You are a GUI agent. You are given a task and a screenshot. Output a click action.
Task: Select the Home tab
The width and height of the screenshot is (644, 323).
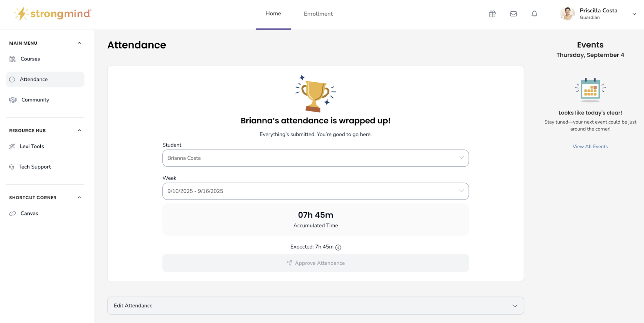(x=273, y=14)
